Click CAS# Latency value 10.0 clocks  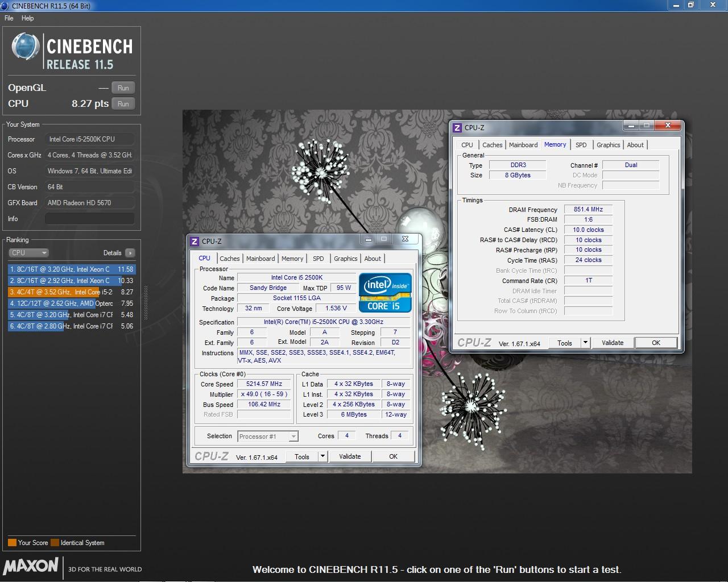click(x=588, y=230)
